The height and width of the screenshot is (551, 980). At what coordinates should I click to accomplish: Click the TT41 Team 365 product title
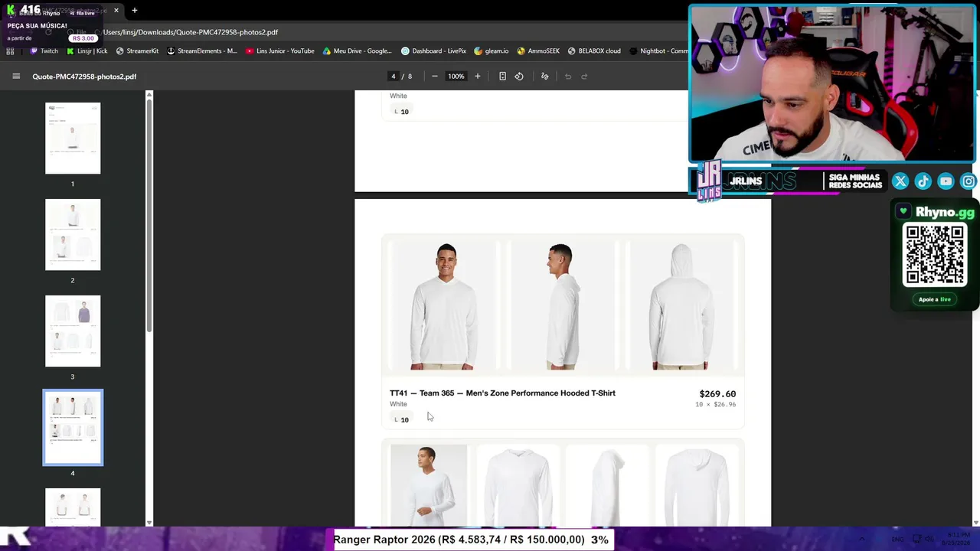tap(502, 393)
